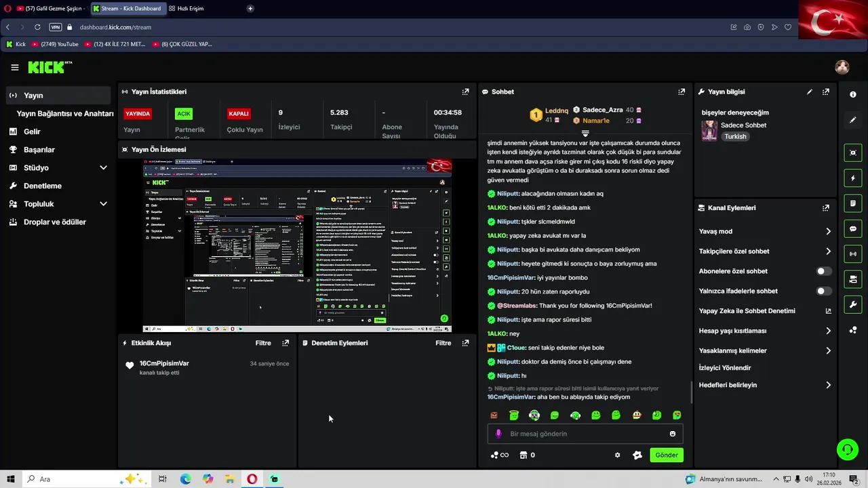Viewport: 868px width, 488px height.
Task: Edit stream info with pencil in Yayın bilgisi
Action: tap(809, 91)
